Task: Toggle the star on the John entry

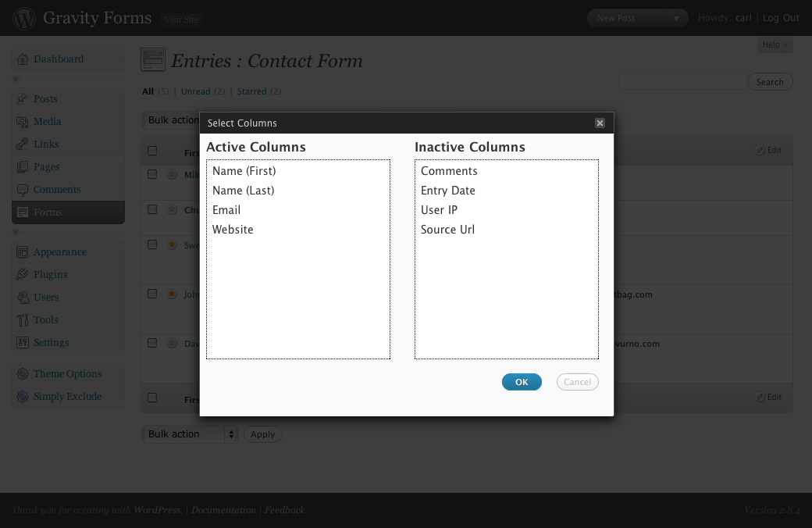Action: tap(172, 294)
